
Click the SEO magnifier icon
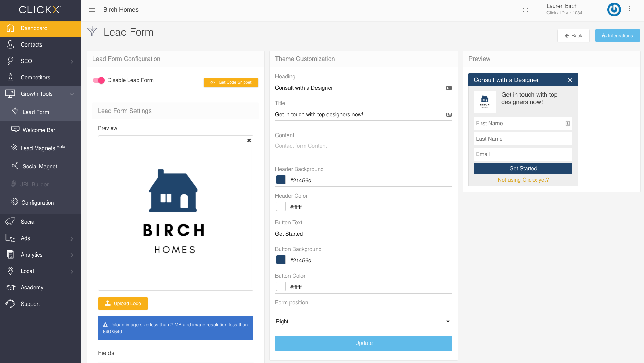pyautogui.click(x=10, y=61)
